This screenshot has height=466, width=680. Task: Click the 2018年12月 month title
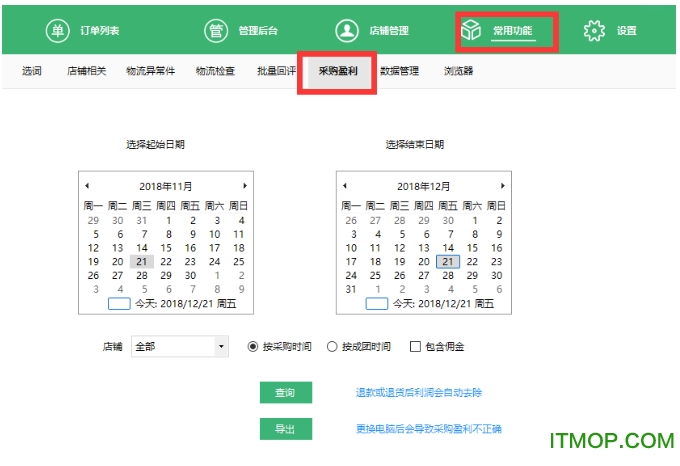424,186
